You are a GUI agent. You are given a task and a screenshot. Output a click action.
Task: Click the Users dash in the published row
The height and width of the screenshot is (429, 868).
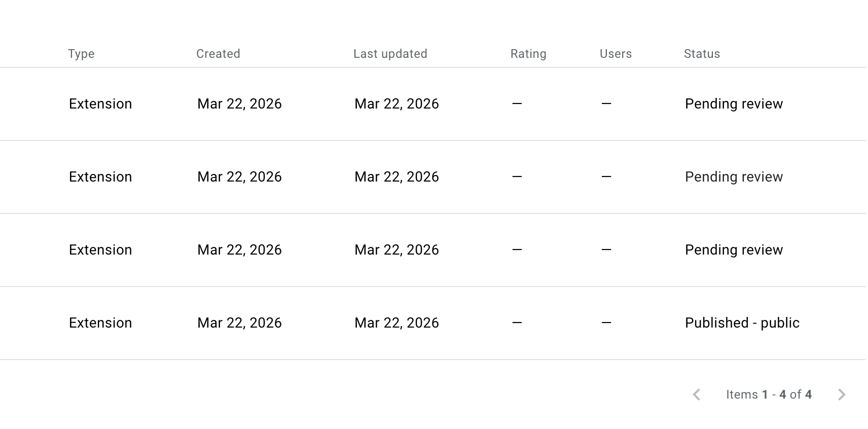(606, 323)
